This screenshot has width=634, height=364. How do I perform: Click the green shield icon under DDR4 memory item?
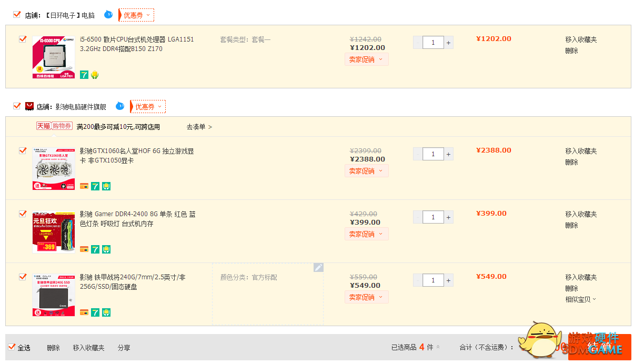[106, 249]
